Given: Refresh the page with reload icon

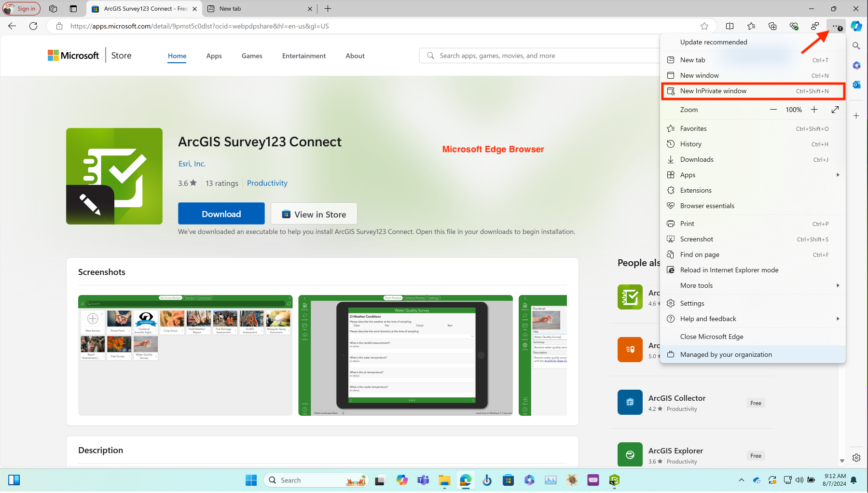Looking at the screenshot, I should tap(33, 26).
